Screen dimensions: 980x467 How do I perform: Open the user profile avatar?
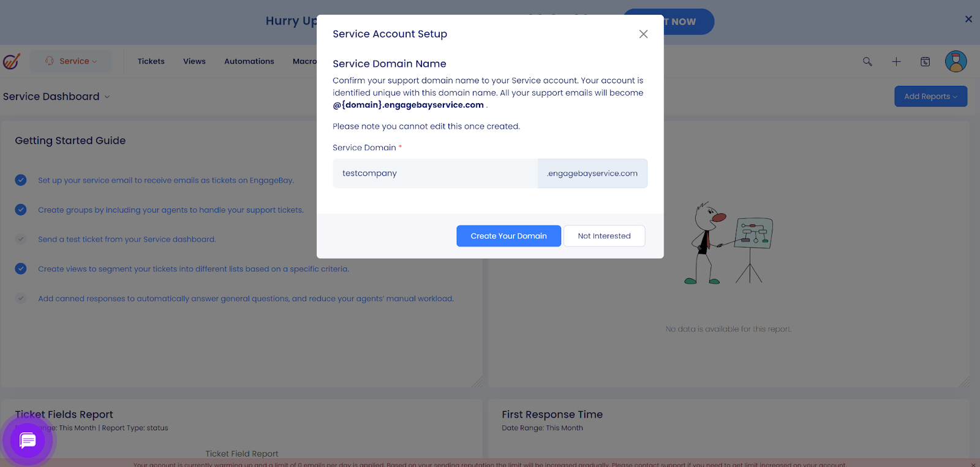pyautogui.click(x=956, y=61)
